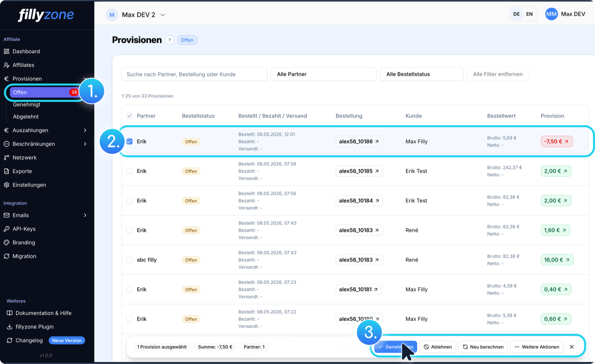The width and height of the screenshot is (595, 364).
Task: Expand the Beschränkungen section
Action: pos(85,144)
